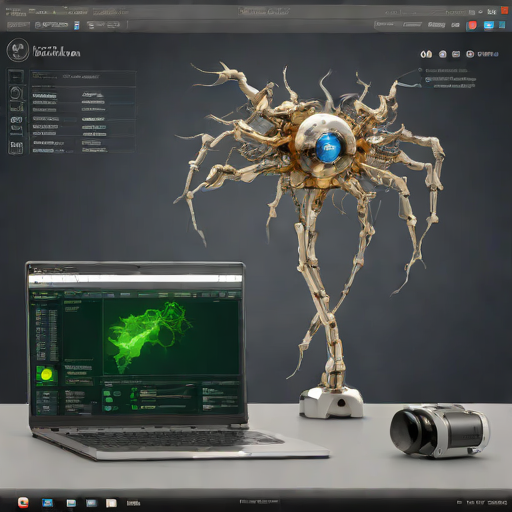This screenshot has height=512, width=512.
Task: Click the bottom icon in the left sidebar
Action: click(16, 147)
